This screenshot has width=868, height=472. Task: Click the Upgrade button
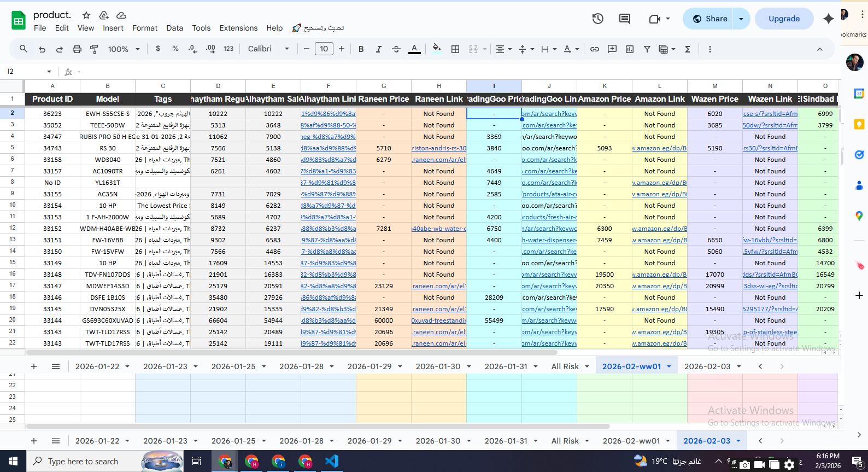point(784,19)
